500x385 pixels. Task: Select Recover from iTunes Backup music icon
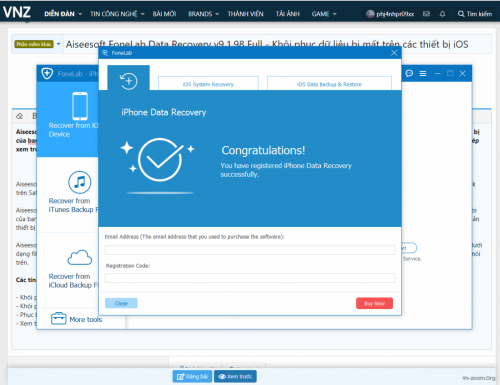coord(80,182)
